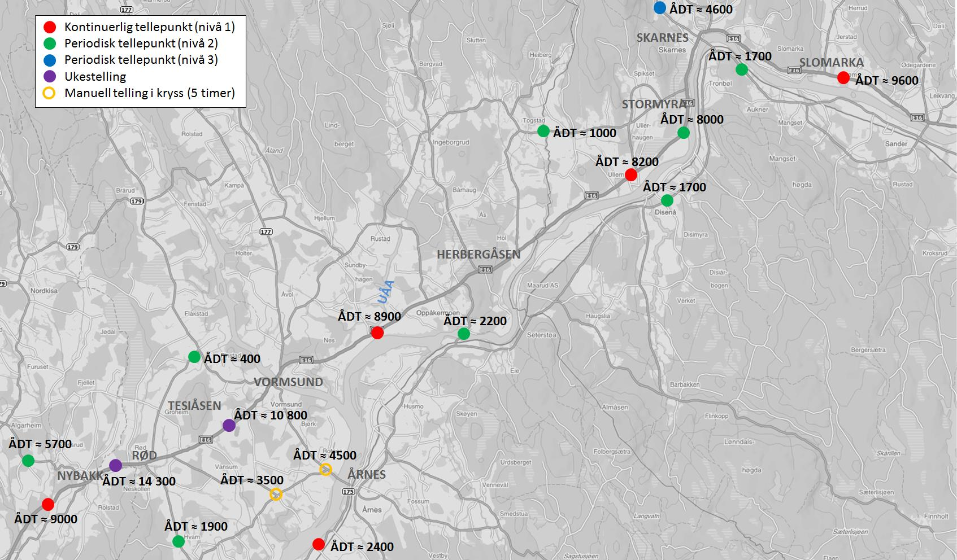The height and width of the screenshot is (560, 957).
Task: Click the 'STORMYRA' place label
Action: (x=654, y=104)
